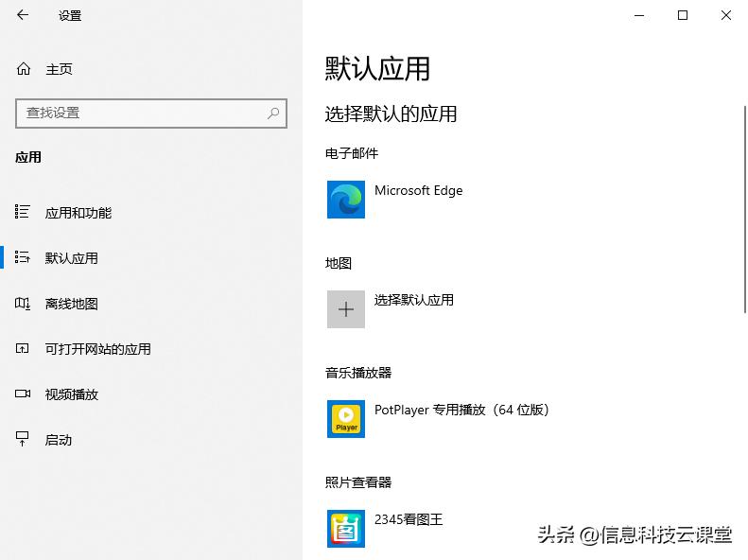Viewport: 748px width, 560px height.
Task: Click the 选择默认的应用 subheading
Action: coord(391,114)
